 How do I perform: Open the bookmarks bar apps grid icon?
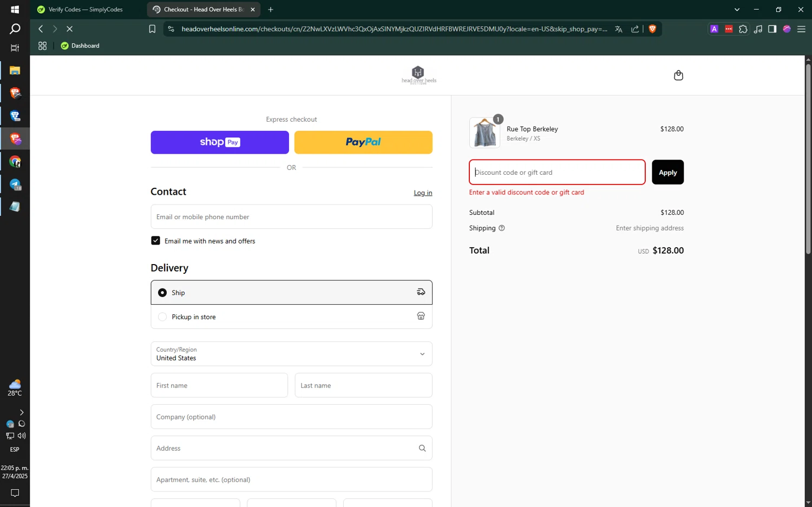click(42, 46)
